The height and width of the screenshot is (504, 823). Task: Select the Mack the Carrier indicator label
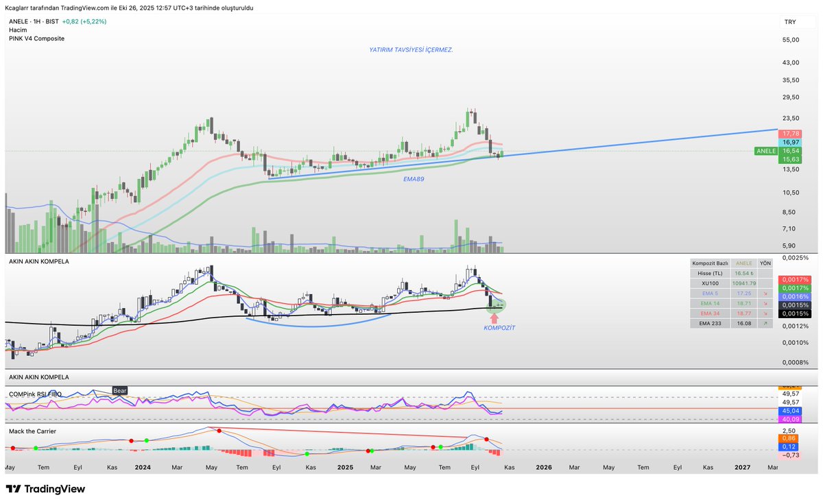pyautogui.click(x=32, y=431)
